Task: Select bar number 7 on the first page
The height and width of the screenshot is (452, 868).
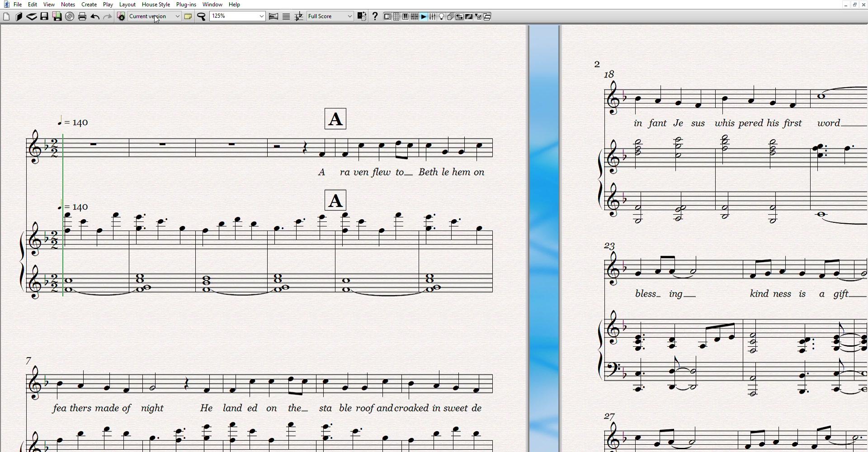Action: pos(28,361)
